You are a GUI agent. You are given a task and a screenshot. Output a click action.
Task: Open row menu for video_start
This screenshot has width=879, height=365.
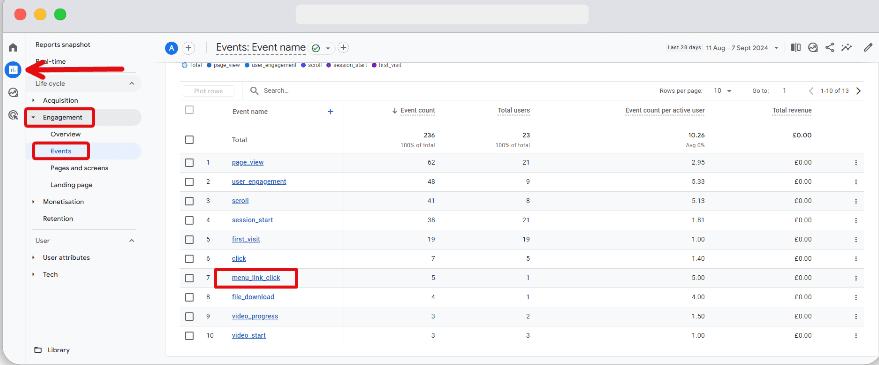click(x=855, y=336)
